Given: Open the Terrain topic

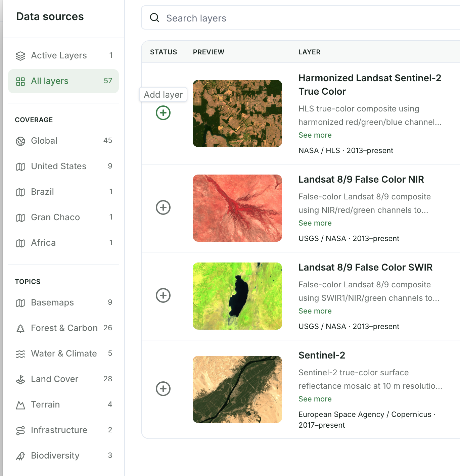Looking at the screenshot, I should pos(63,404).
